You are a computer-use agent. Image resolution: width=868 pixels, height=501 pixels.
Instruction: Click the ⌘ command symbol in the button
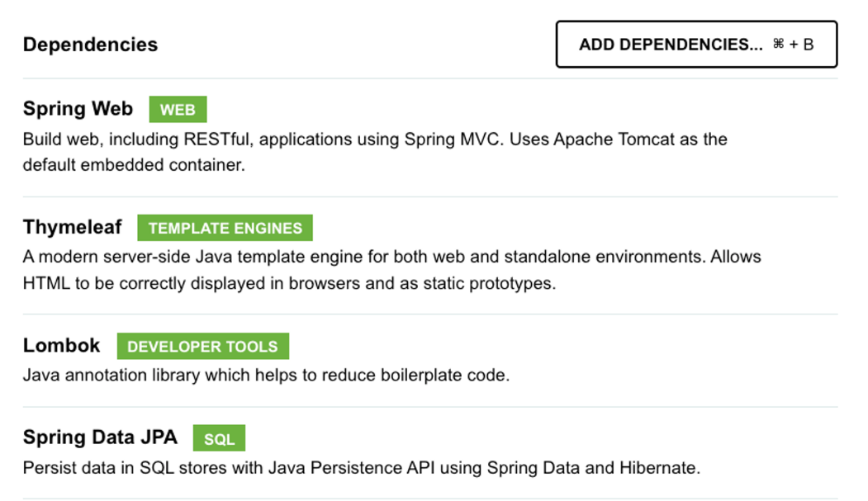tap(778, 45)
